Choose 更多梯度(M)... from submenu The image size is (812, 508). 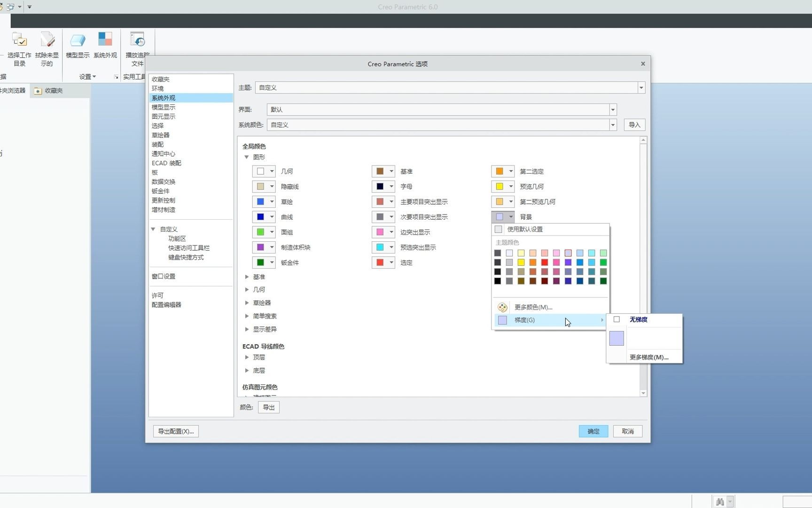point(649,357)
